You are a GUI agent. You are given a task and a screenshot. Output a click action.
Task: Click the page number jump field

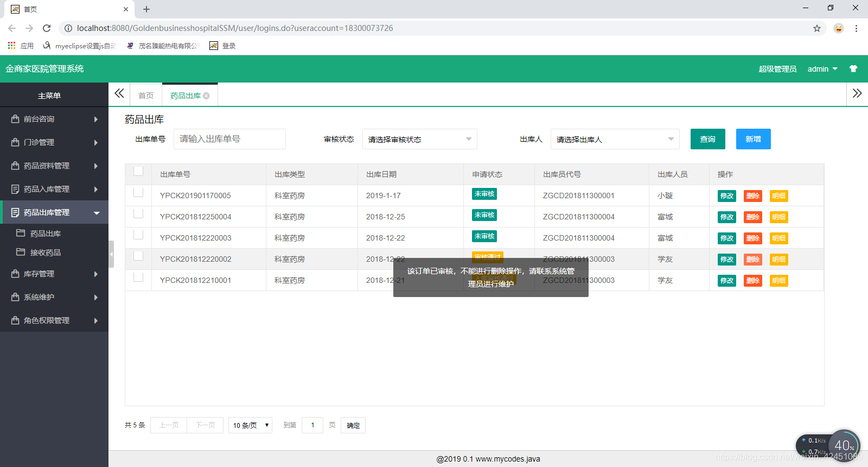click(312, 425)
